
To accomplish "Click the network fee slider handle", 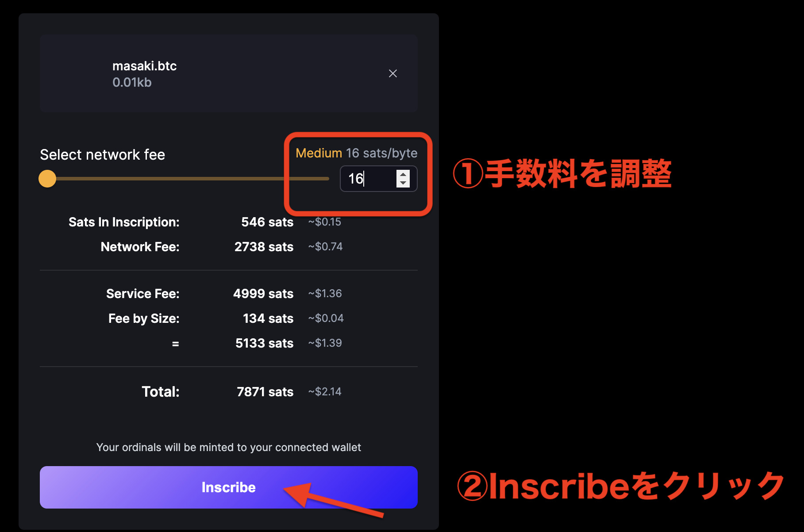I will (x=47, y=179).
